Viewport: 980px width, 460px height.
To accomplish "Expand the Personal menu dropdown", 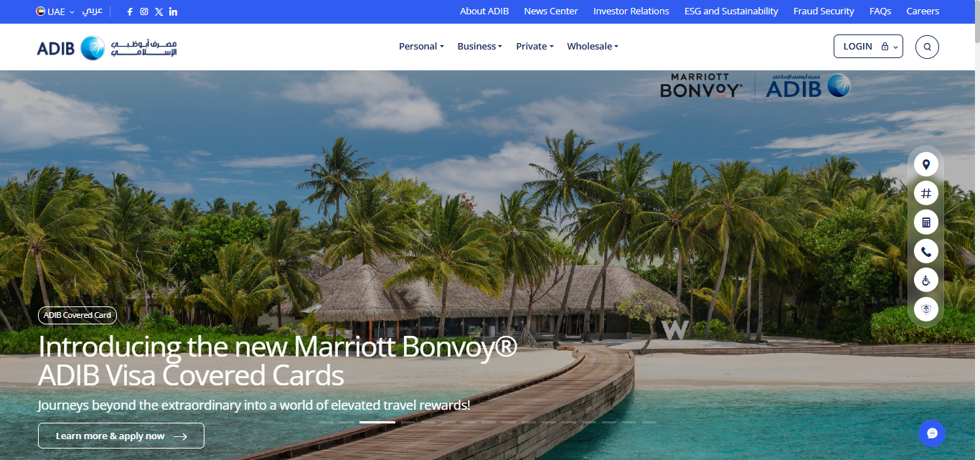I will (421, 47).
